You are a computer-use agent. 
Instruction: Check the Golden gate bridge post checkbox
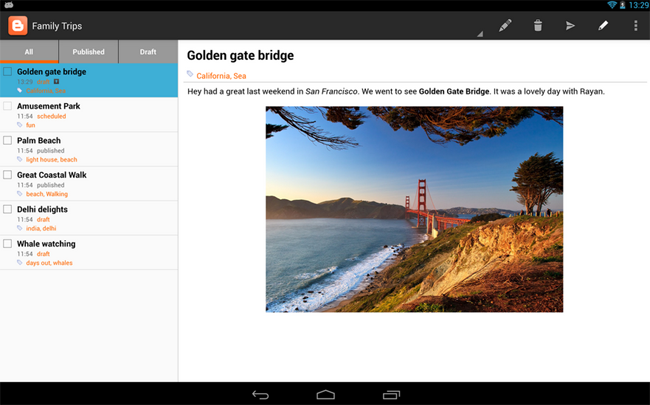[7, 72]
